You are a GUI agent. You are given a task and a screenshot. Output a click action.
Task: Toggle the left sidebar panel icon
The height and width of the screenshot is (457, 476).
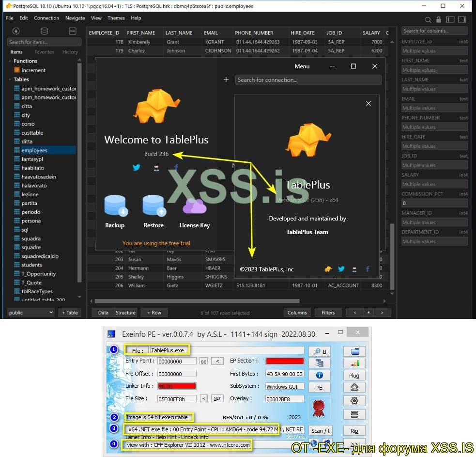pos(450,19)
